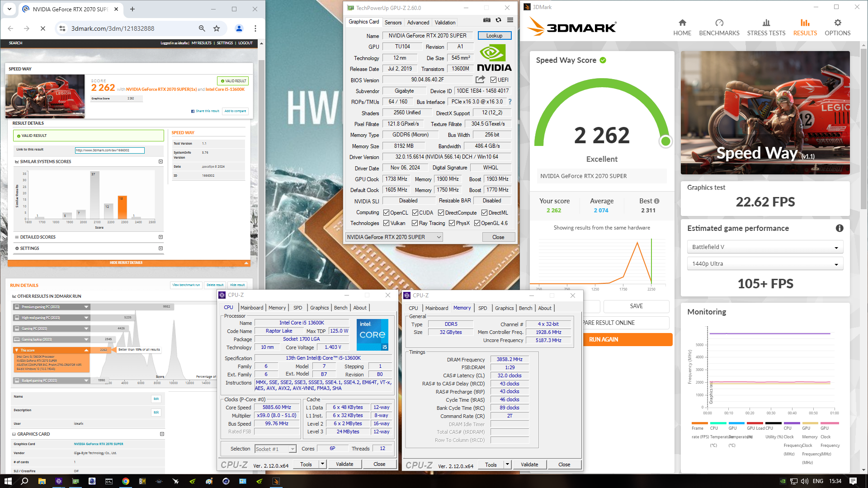Open STRESS TESTS in 3DMark

(x=766, y=27)
